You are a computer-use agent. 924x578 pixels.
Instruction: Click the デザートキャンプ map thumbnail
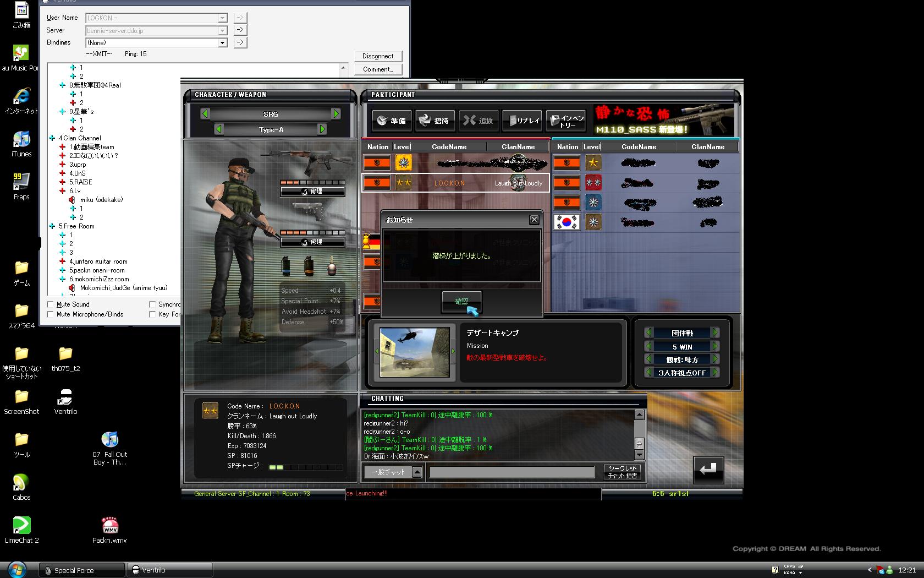[x=415, y=352]
